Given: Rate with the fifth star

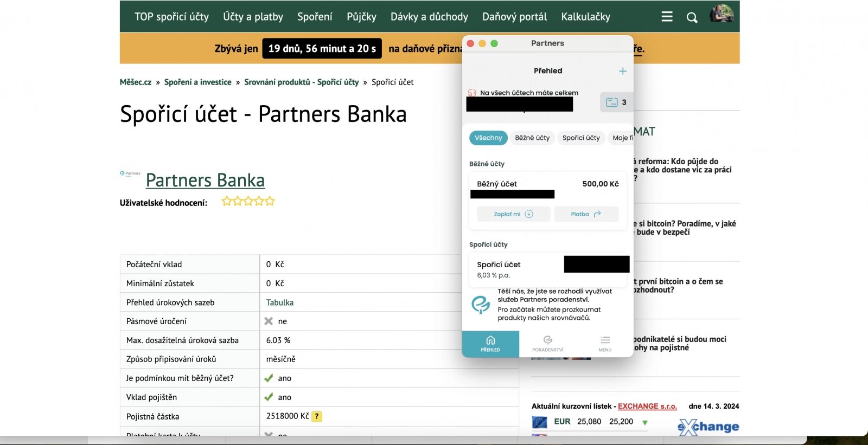Looking at the screenshot, I should coord(270,202).
